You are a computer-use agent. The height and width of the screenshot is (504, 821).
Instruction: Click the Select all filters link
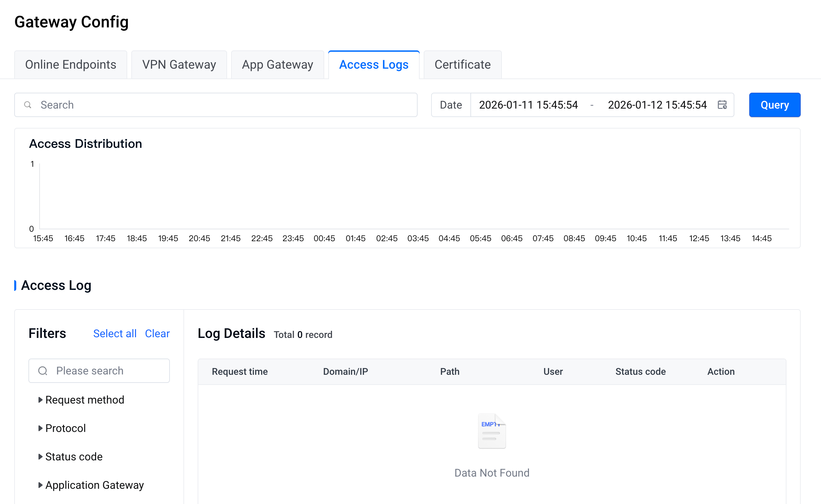[x=115, y=334]
